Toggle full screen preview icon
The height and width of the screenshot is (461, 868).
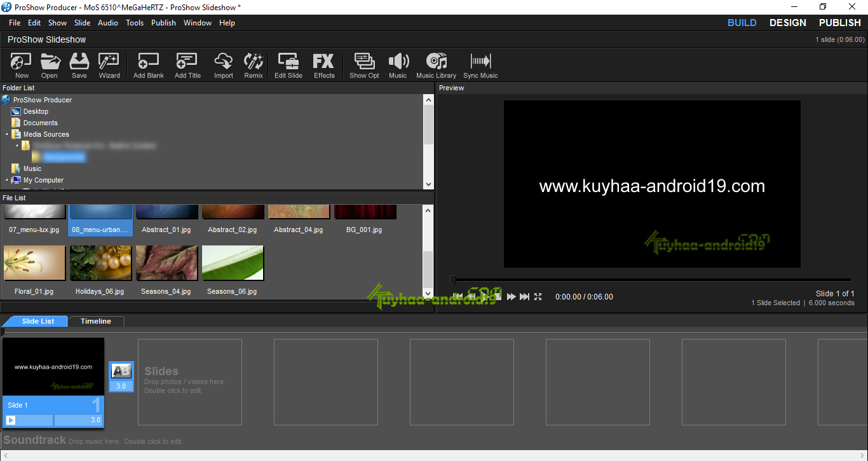tap(538, 297)
